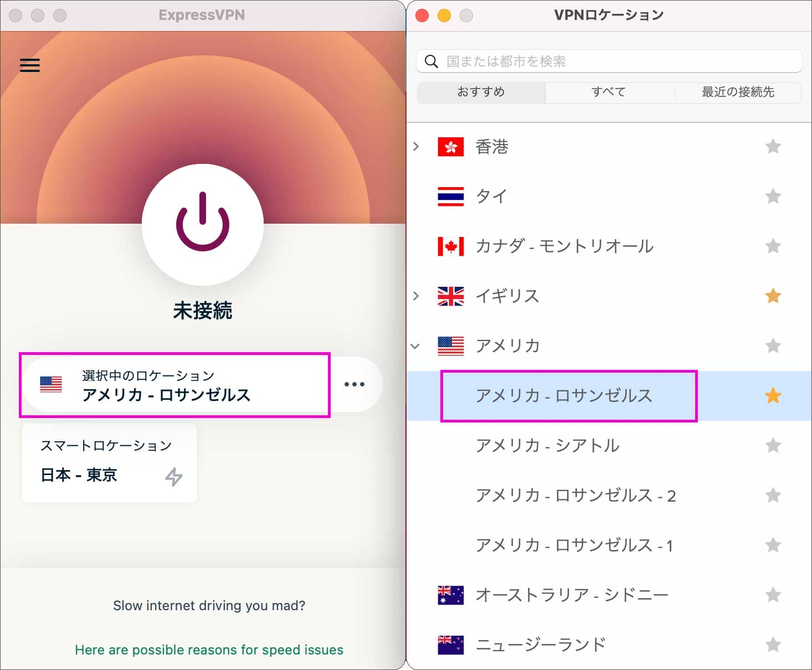Click the United Kingdom flag icon
Viewport: 812px width, 670px height.
point(451,296)
